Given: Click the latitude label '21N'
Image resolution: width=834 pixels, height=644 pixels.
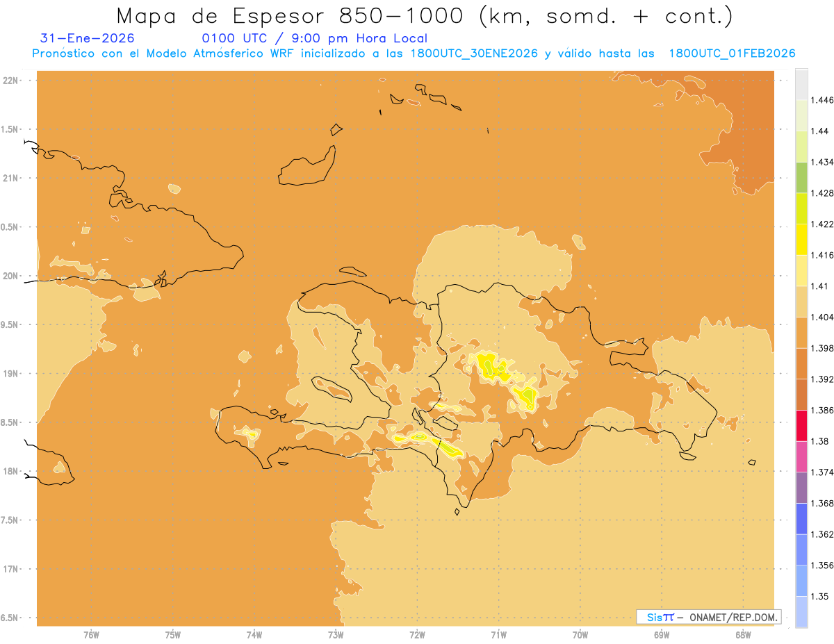Looking at the screenshot, I should [10, 179].
